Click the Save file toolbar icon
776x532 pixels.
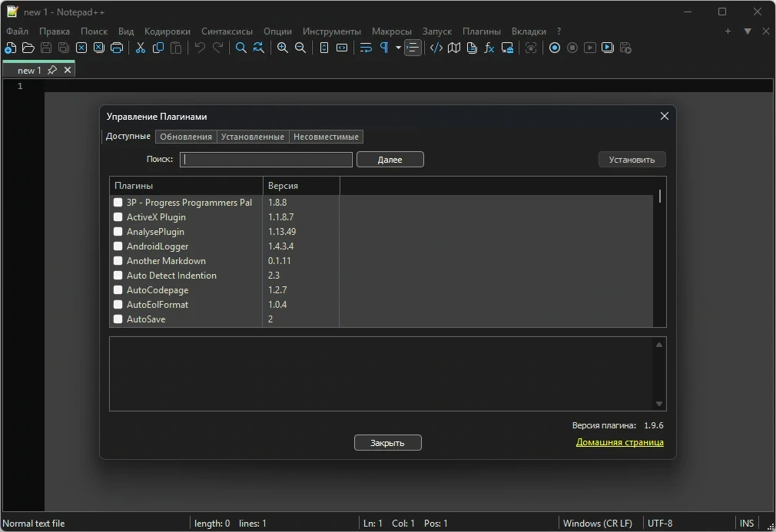pos(46,48)
